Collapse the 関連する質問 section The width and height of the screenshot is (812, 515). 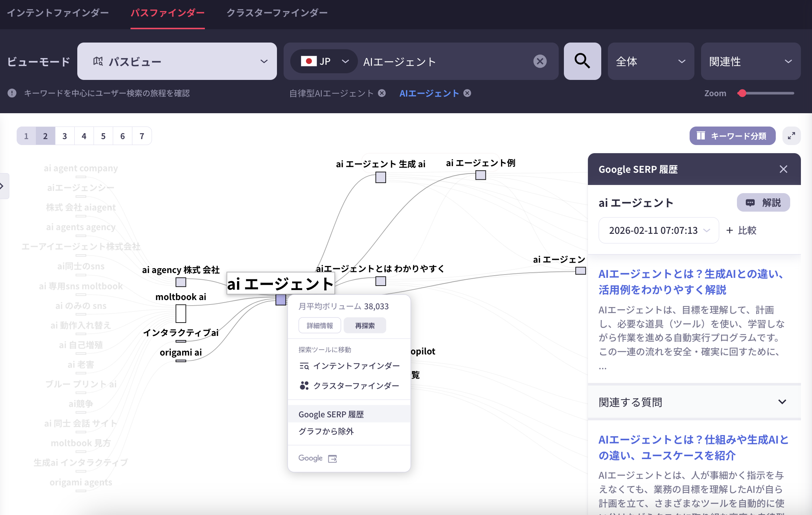pos(782,402)
